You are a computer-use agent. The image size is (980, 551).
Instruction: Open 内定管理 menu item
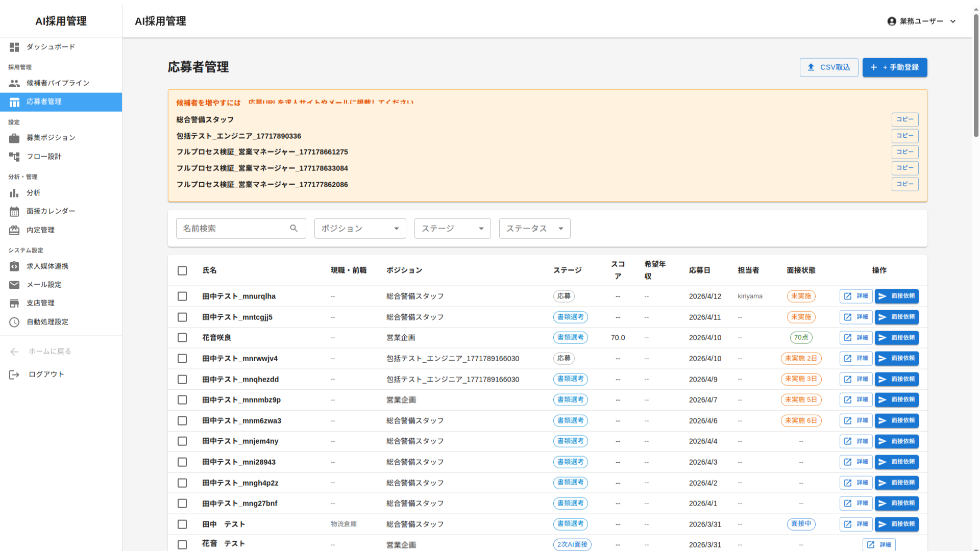(61, 230)
